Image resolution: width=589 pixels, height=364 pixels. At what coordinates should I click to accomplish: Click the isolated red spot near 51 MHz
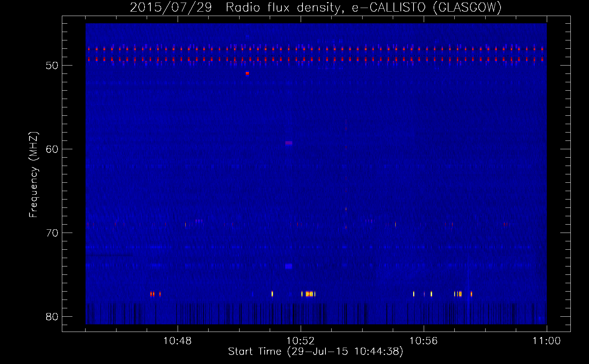[x=247, y=73]
